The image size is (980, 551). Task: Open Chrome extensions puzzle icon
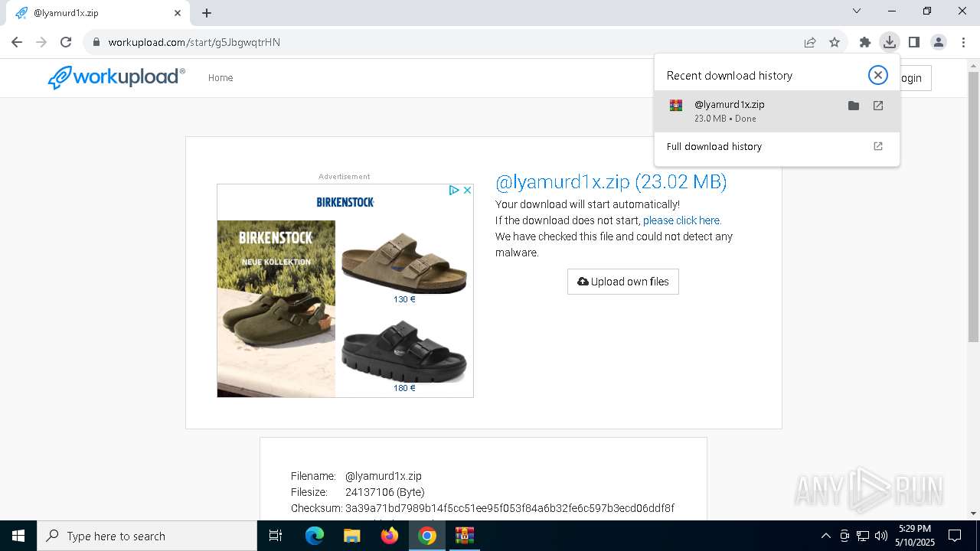pos(865,42)
